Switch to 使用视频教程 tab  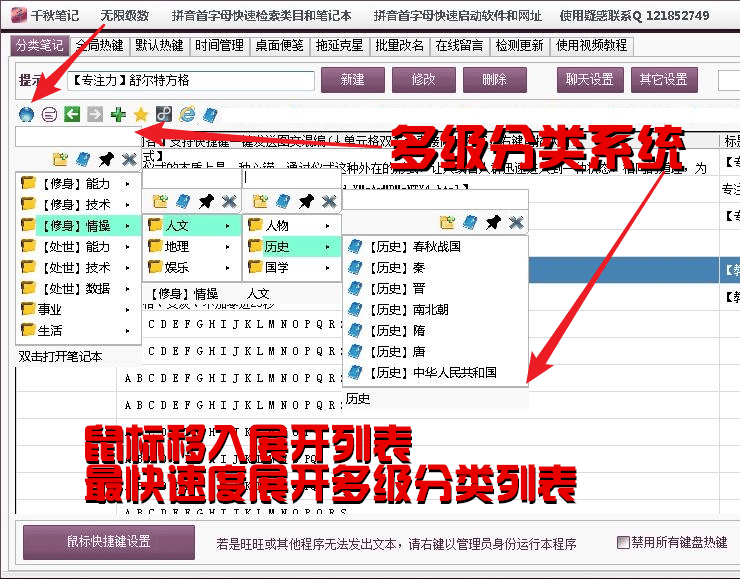coord(591,45)
